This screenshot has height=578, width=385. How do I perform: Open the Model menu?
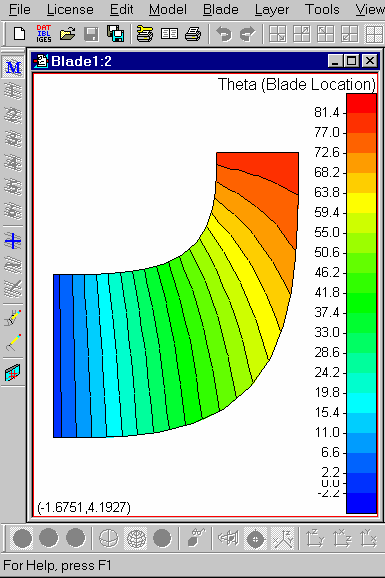pyautogui.click(x=168, y=10)
